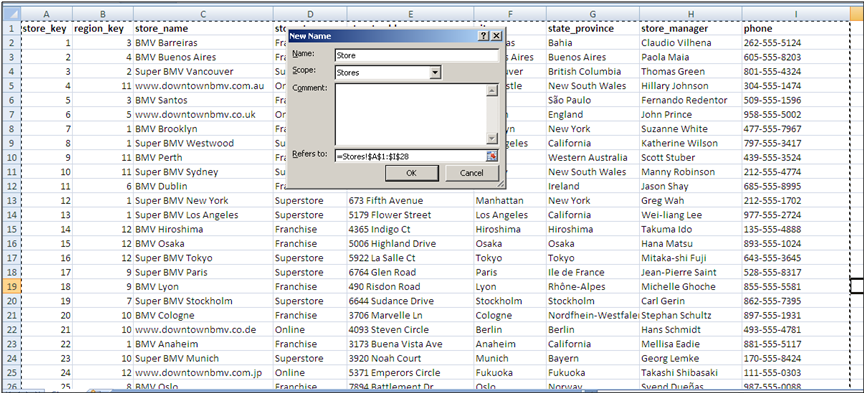Click phone cell 958-555-5002
This screenshot has width=864, height=393.
coord(796,115)
